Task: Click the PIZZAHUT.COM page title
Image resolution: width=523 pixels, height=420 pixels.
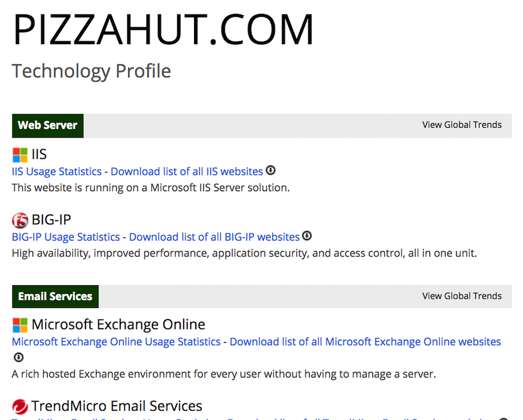Action: coord(163,30)
